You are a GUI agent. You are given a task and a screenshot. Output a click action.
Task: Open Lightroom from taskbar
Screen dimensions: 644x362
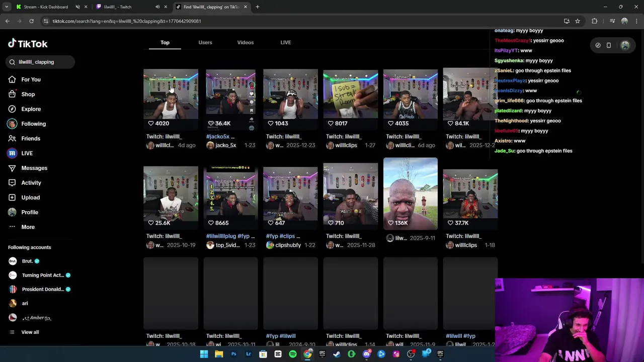click(x=248, y=354)
